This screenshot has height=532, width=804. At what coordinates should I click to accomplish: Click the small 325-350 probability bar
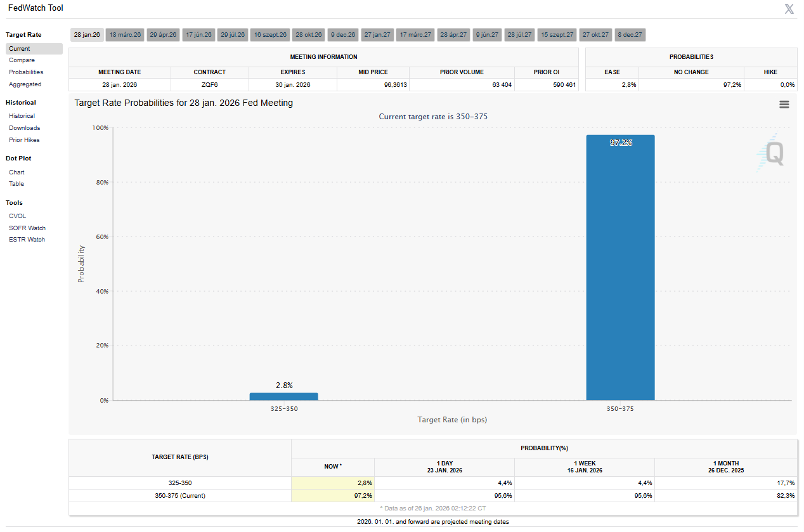tap(283, 396)
